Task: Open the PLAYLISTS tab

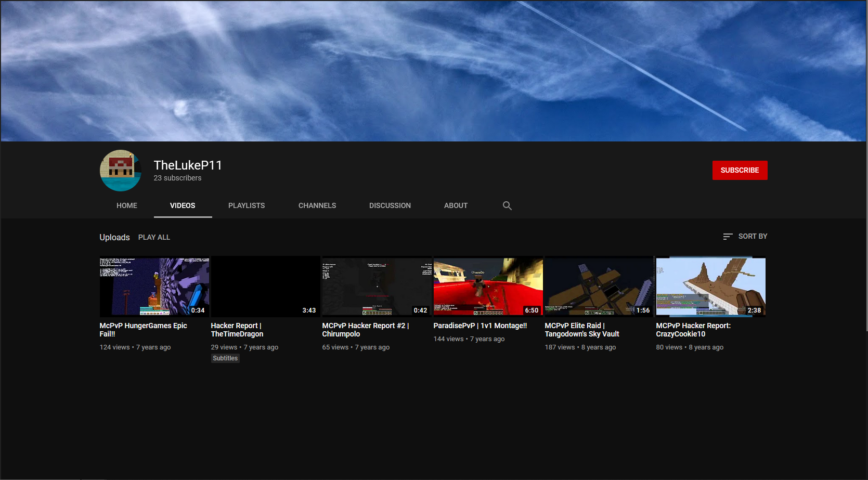Action: pyautogui.click(x=247, y=205)
